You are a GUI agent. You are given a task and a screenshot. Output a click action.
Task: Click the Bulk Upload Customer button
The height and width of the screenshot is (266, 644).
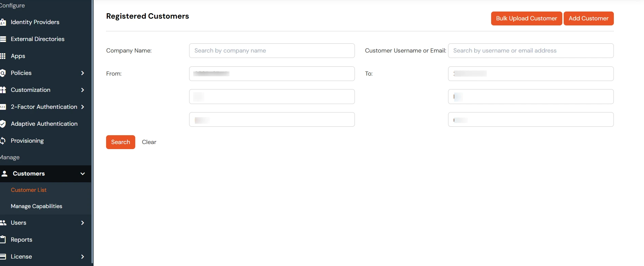(x=526, y=18)
